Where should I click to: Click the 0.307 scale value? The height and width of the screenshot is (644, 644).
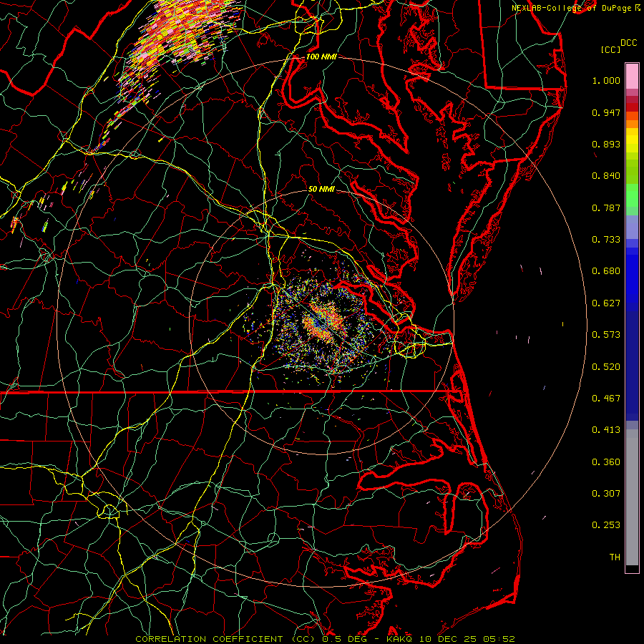pos(606,494)
